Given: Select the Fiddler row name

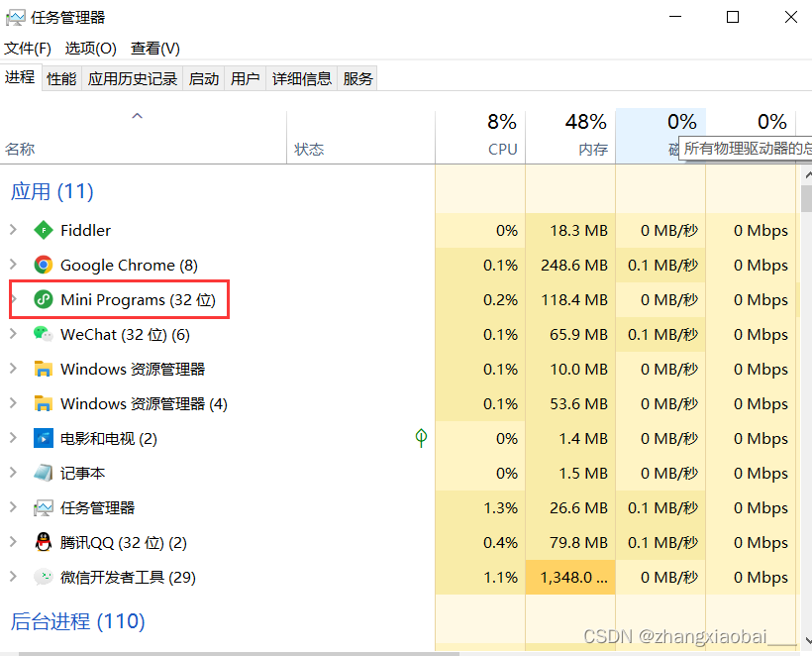Looking at the screenshot, I should [x=85, y=230].
